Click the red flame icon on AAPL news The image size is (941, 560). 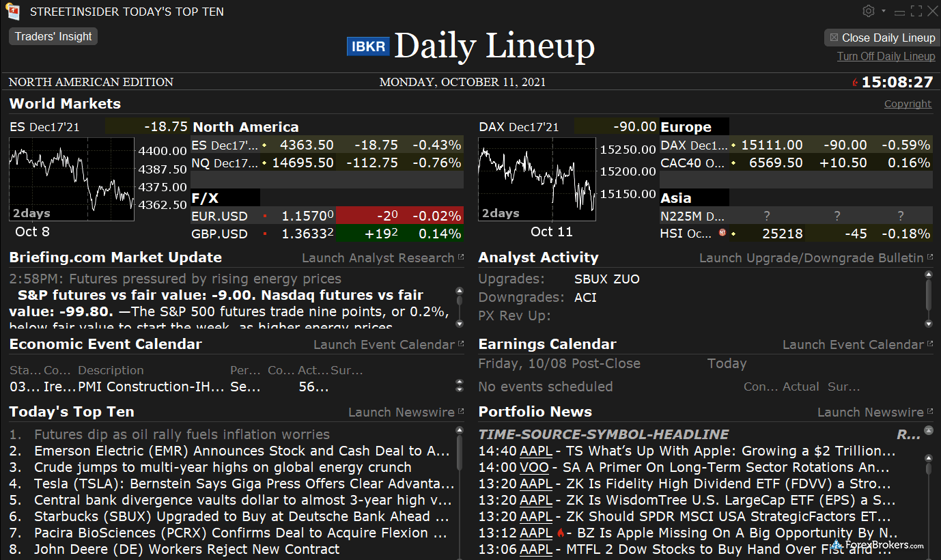[x=561, y=533]
